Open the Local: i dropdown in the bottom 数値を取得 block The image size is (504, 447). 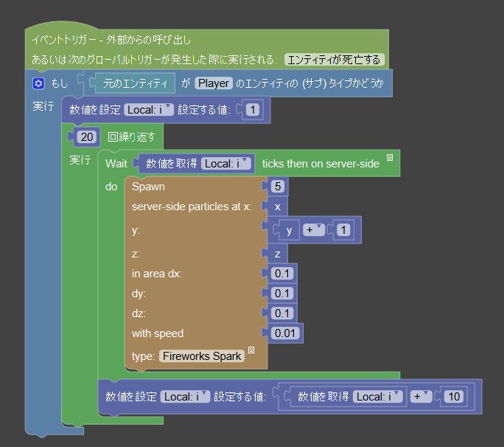tap(379, 397)
